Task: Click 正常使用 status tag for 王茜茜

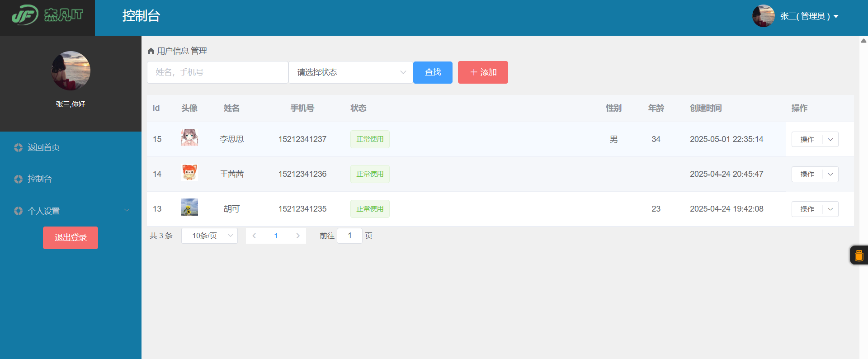Action: pyautogui.click(x=370, y=174)
